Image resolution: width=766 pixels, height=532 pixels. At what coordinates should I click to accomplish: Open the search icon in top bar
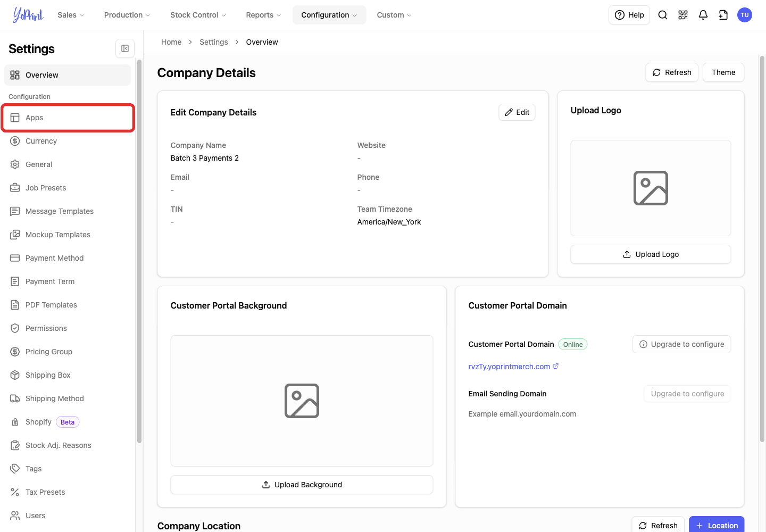(663, 15)
